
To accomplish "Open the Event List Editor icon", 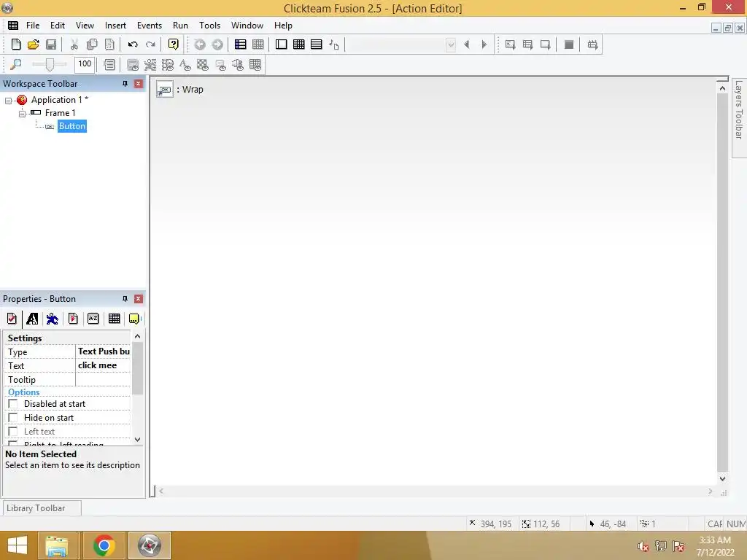I will (317, 44).
